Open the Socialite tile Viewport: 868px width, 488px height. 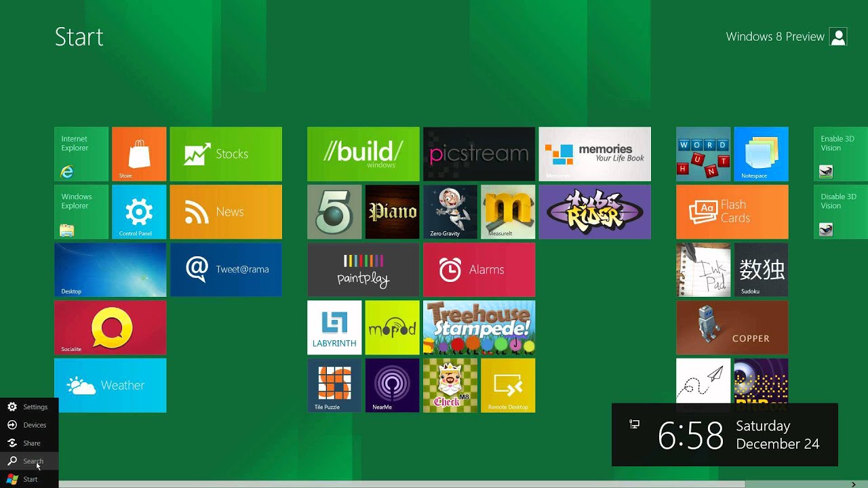pos(110,327)
